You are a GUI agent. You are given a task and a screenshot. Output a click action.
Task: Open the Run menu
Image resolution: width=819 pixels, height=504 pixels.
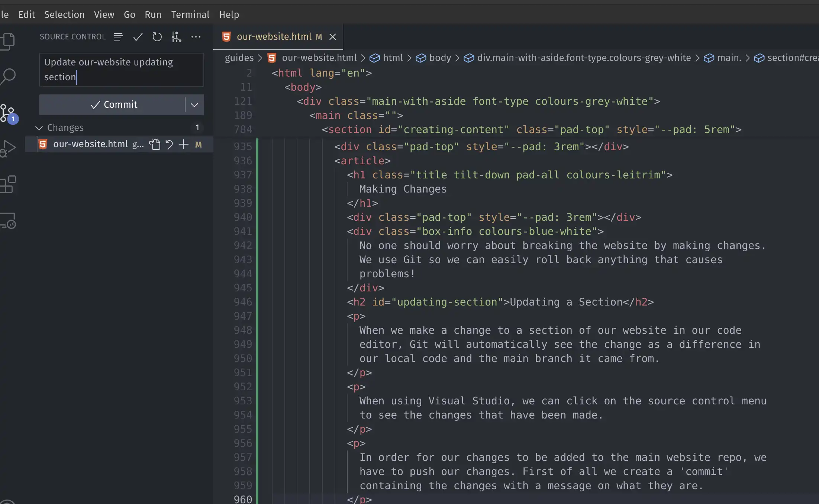point(153,14)
